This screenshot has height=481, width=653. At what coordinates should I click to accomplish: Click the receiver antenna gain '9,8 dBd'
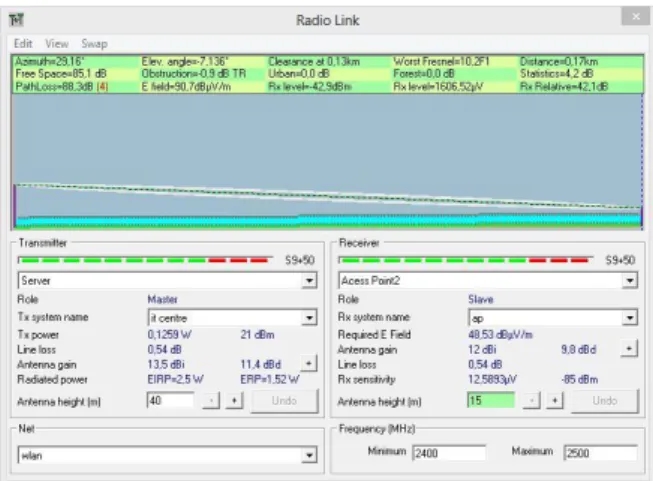[578, 349]
